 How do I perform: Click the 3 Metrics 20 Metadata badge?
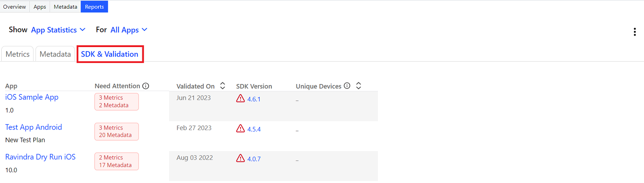pyautogui.click(x=116, y=132)
